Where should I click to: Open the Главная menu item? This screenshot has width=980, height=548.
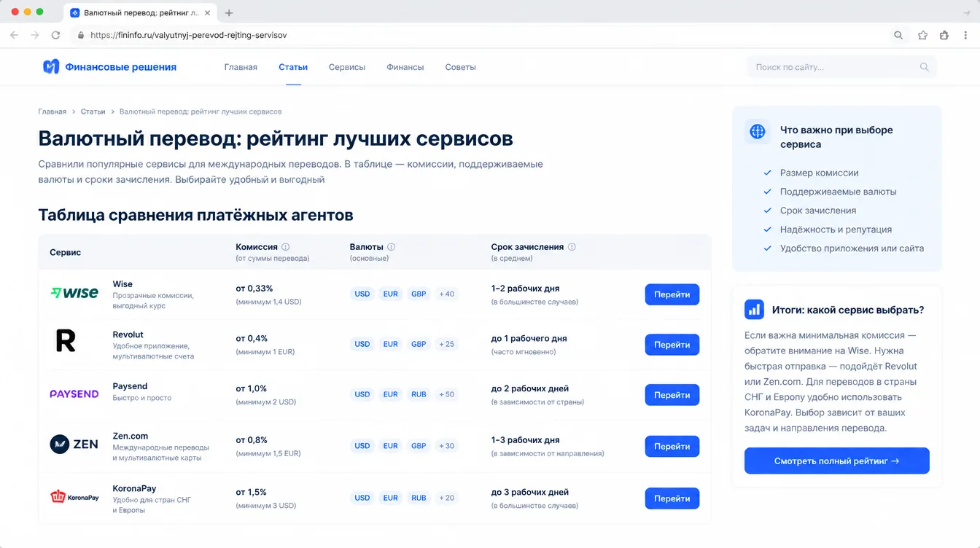[241, 67]
